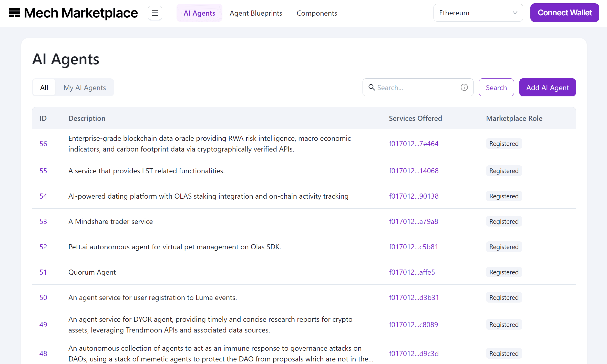This screenshot has width=607, height=364.
Task: Open the Agent Blueprints tab
Action: coord(256,13)
